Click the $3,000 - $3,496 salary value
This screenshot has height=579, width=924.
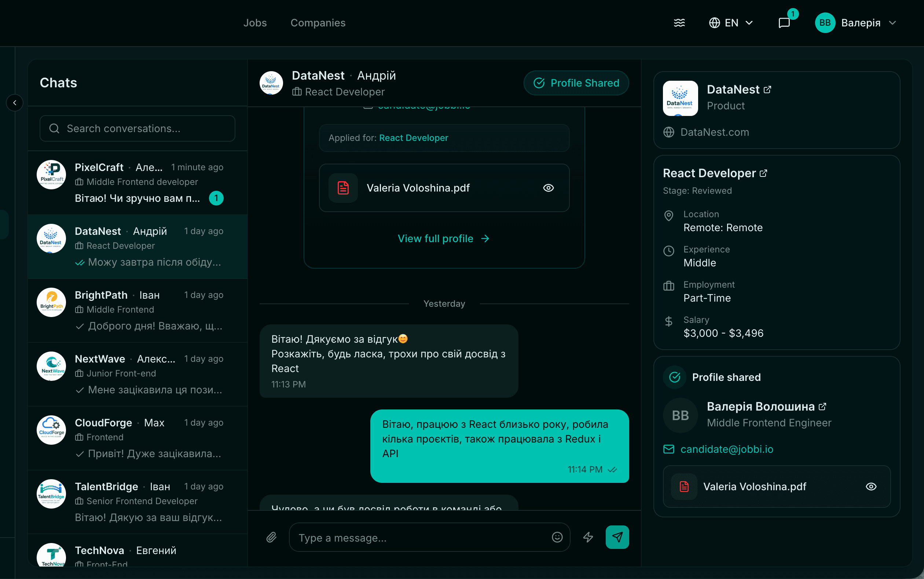723,333
